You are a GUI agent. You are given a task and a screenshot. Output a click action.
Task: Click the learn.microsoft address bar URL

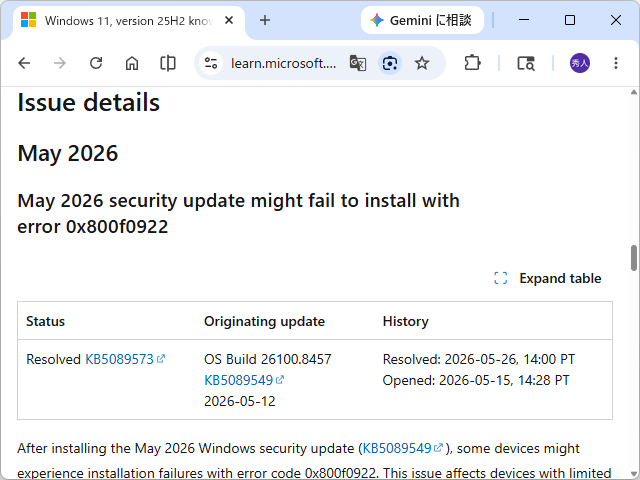click(x=283, y=63)
